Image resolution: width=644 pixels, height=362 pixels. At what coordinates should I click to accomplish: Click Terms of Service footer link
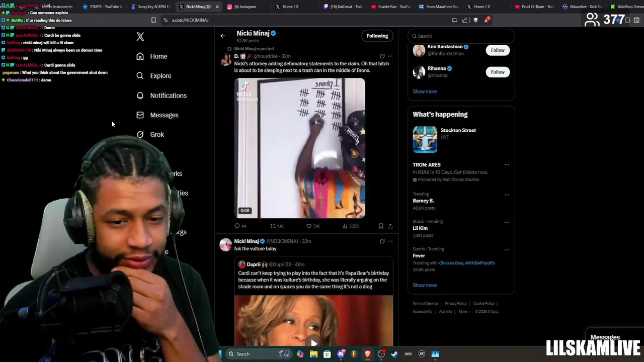(425, 304)
